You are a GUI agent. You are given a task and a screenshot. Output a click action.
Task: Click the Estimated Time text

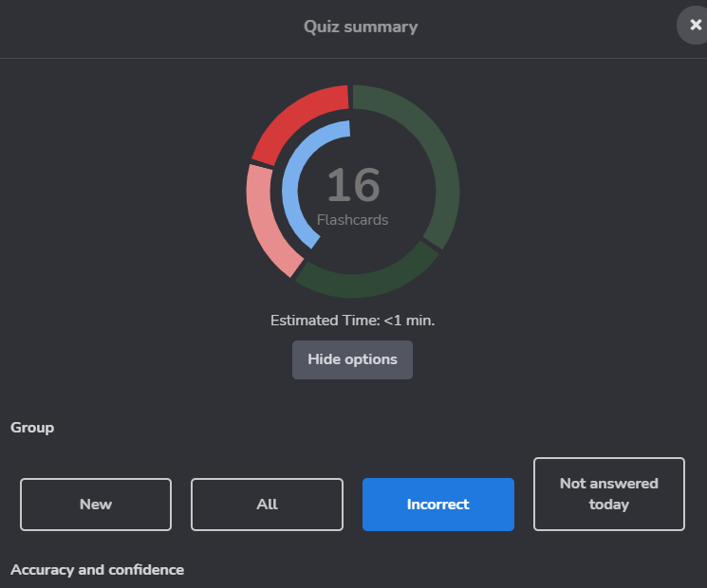click(x=326, y=321)
